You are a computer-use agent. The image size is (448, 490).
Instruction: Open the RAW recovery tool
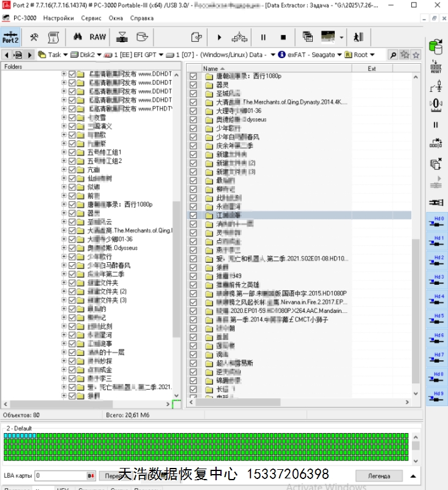coord(98,37)
